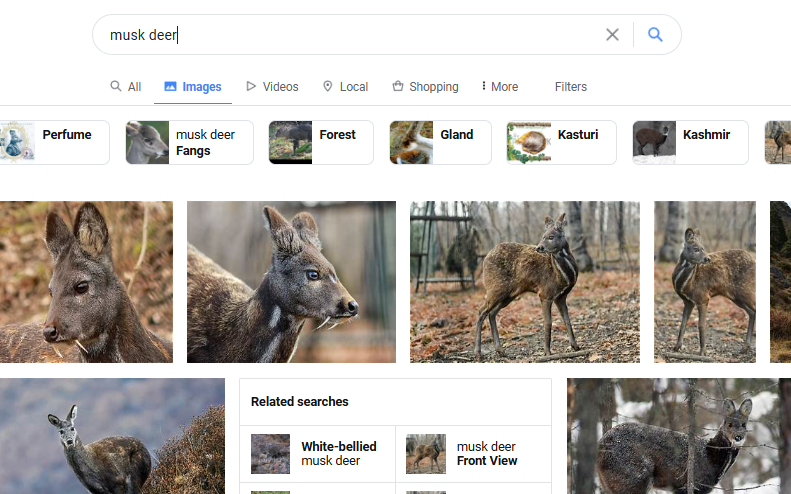
Task: Select the Kasturi suggestion chip
Action: pos(561,142)
